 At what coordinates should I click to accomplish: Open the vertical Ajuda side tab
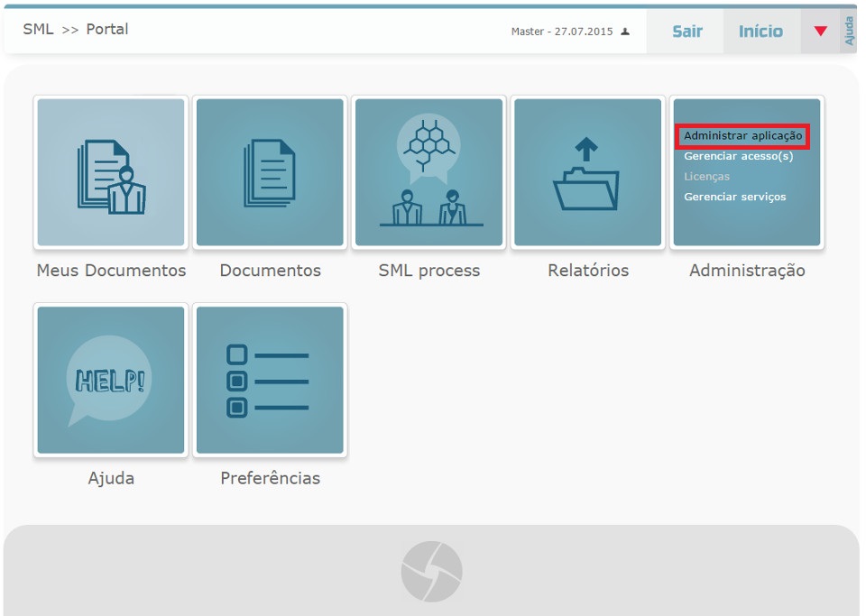coord(849,31)
